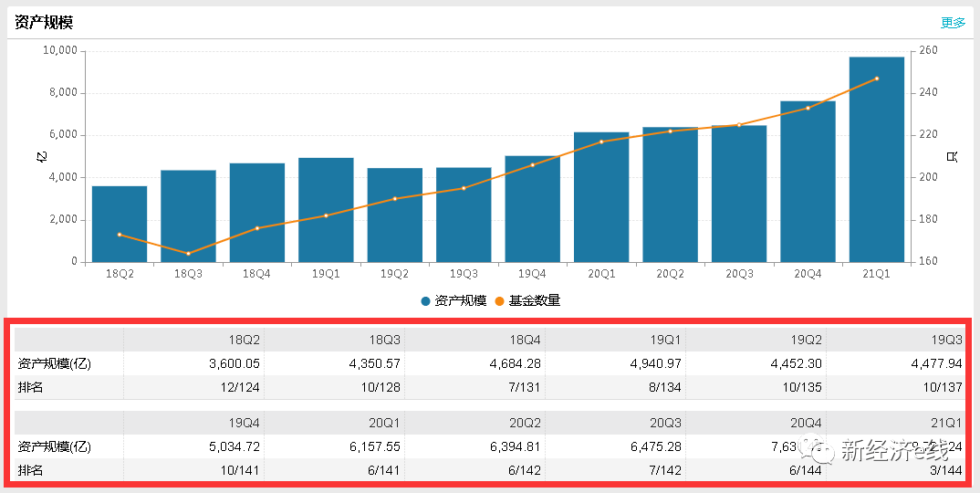Click the 18Q4 column header in table

coord(525,340)
